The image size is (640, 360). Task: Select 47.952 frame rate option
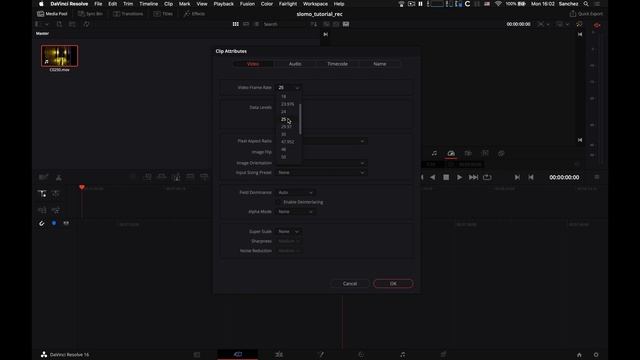point(287,142)
